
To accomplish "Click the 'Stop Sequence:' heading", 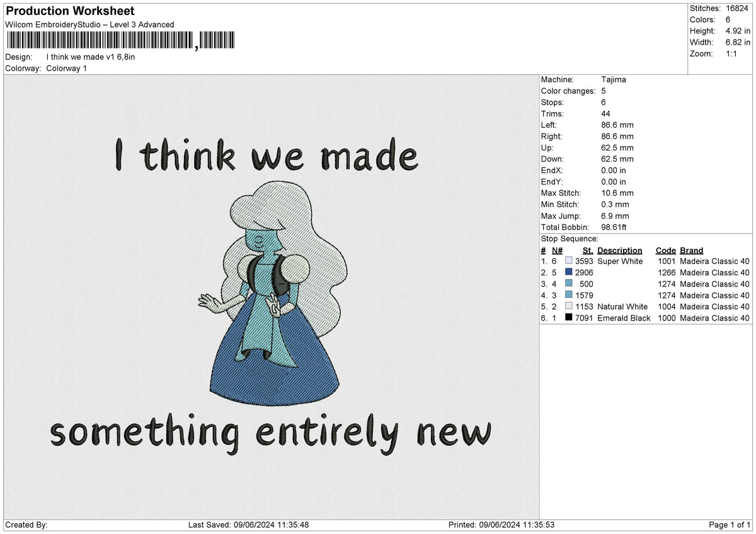I will click(x=570, y=239).
